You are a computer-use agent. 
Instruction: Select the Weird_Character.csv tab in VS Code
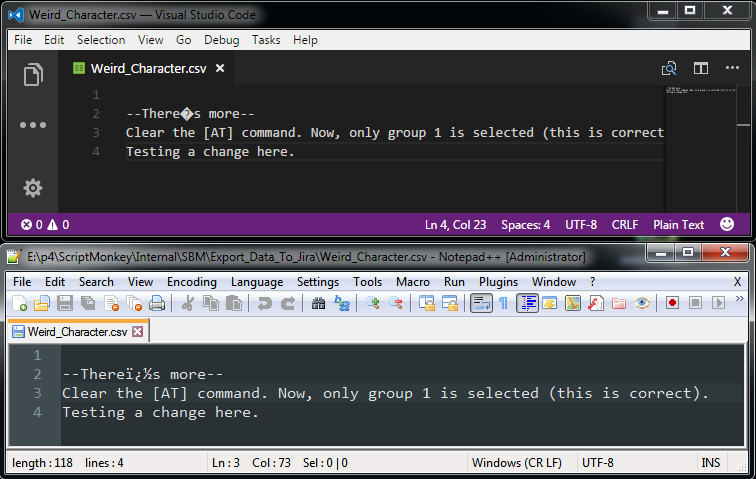tap(148, 68)
